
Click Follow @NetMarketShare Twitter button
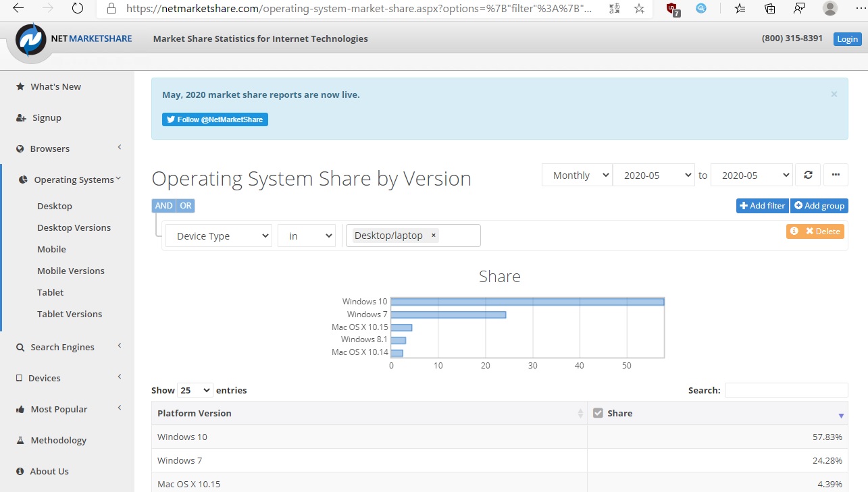[215, 119]
